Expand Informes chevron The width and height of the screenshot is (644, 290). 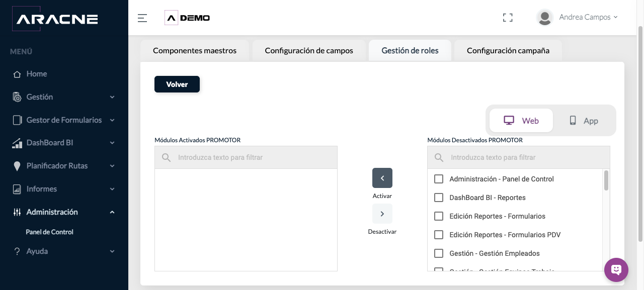112,189
